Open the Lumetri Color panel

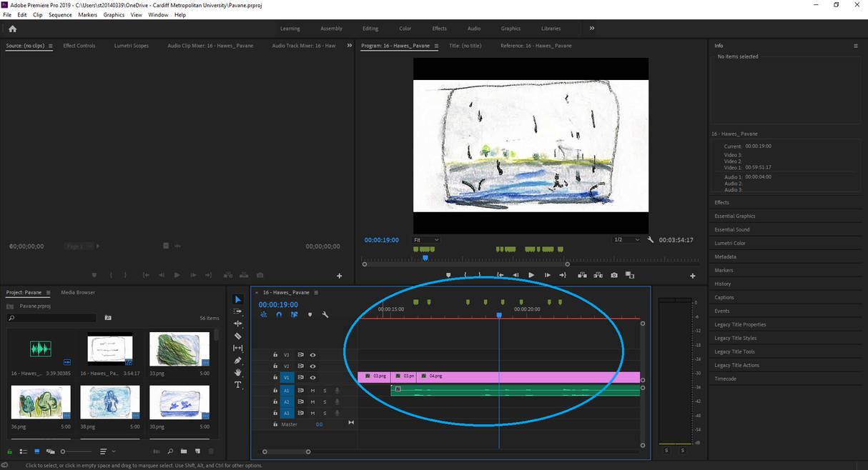coord(730,243)
